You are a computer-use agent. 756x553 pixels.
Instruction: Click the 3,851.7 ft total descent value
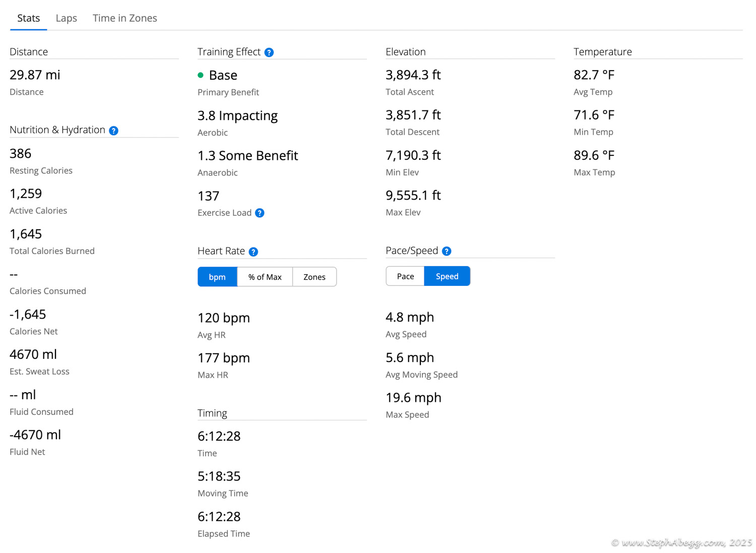coord(413,115)
